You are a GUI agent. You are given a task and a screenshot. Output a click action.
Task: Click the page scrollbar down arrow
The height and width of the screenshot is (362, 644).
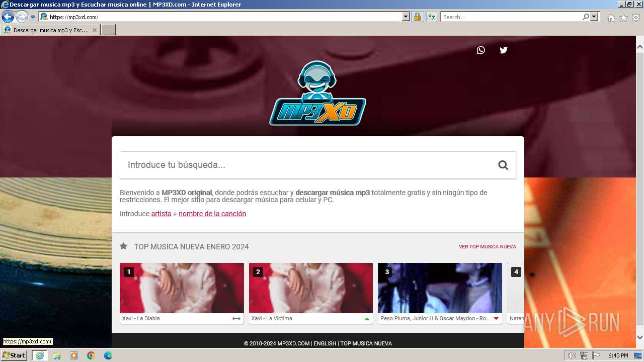[640, 337]
